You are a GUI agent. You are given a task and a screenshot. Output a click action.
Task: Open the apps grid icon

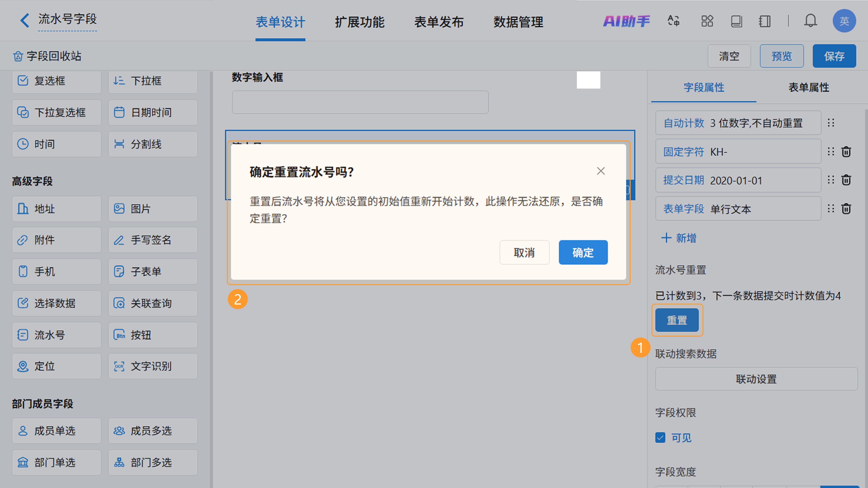(x=707, y=21)
